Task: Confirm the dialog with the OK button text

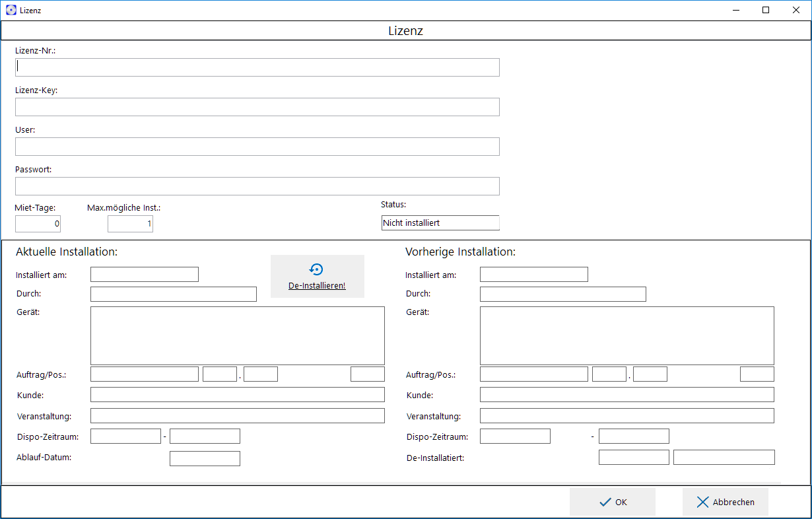Action: click(621, 502)
